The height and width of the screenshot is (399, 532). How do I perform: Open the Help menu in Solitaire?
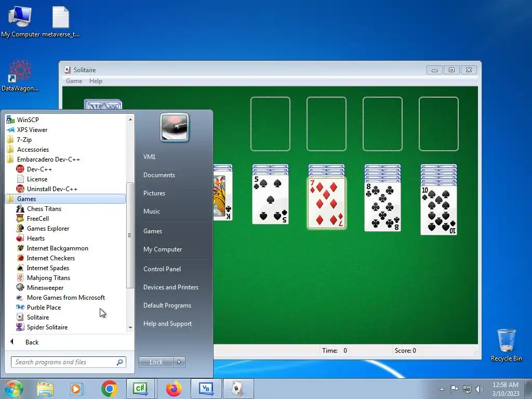pos(96,81)
